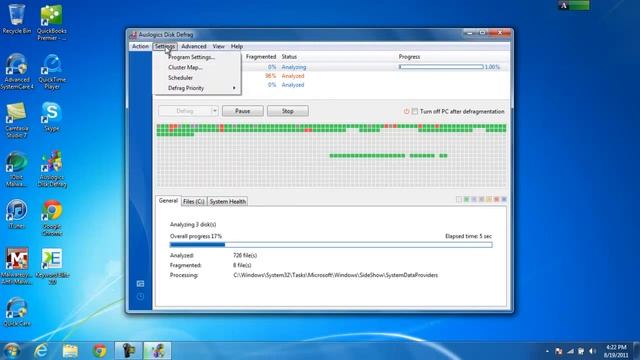The width and height of the screenshot is (640, 360).
Task: Enable Turn off PC after defragmentation
Action: click(x=415, y=111)
